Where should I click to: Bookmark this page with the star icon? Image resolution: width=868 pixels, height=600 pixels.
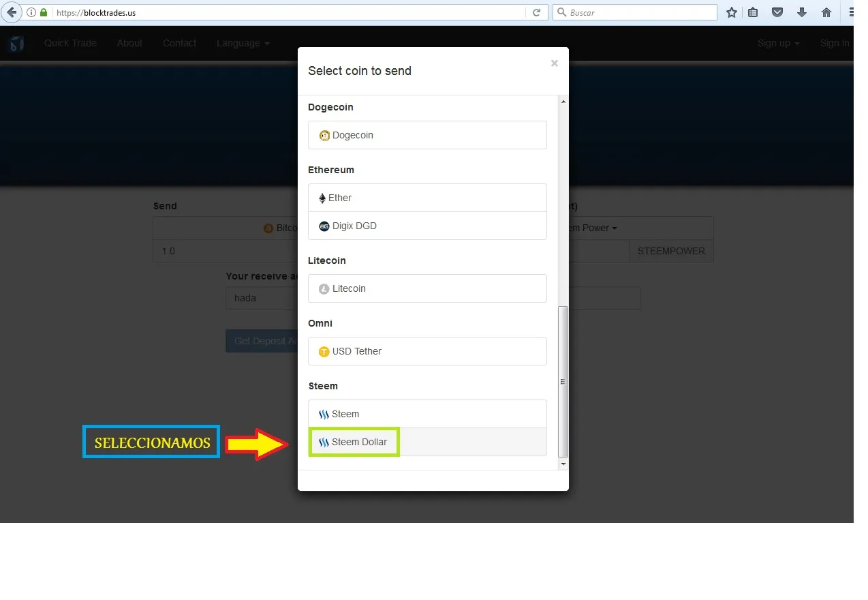coord(732,12)
